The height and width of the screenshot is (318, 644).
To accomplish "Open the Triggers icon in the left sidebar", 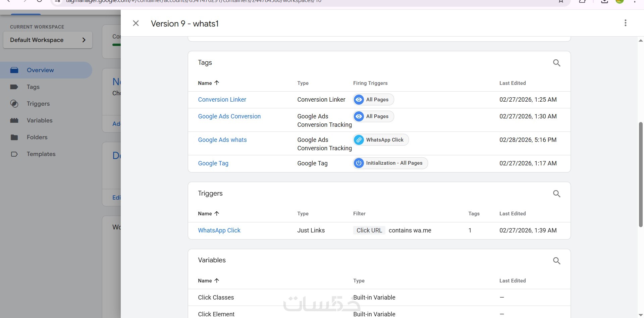I will 14,104.
